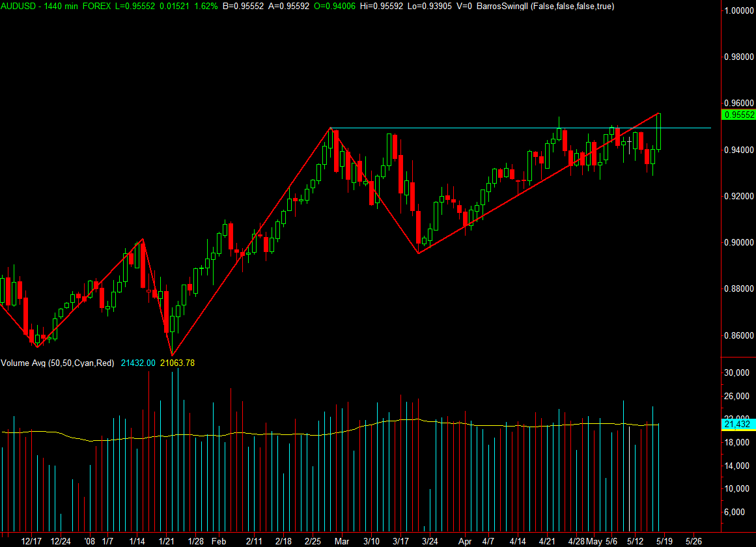Click the 30,000 volume axis label
This screenshot has width=756, height=547.
(x=736, y=373)
